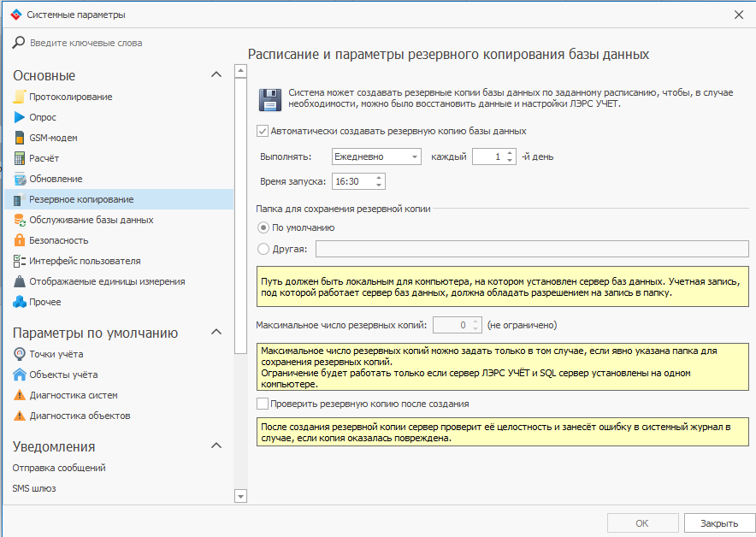Collapse the Уведомления section

[216, 446]
